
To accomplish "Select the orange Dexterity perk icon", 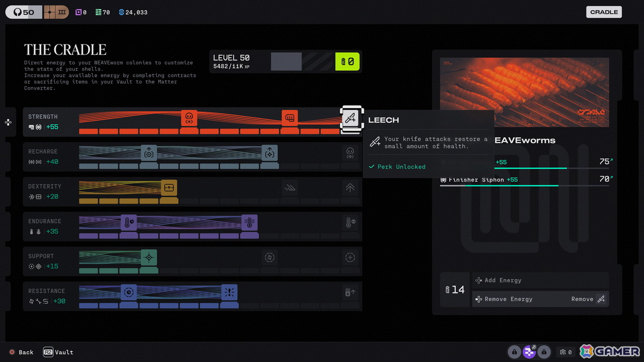I will click(x=169, y=188).
